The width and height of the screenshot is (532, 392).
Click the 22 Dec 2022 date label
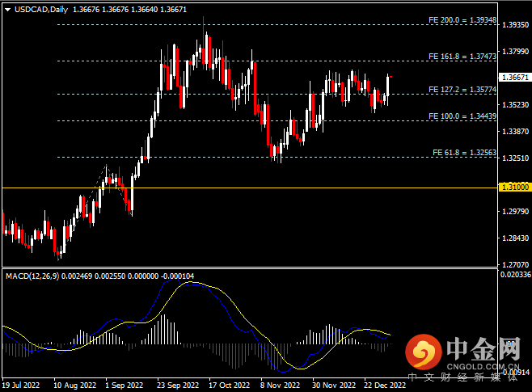[x=385, y=384]
